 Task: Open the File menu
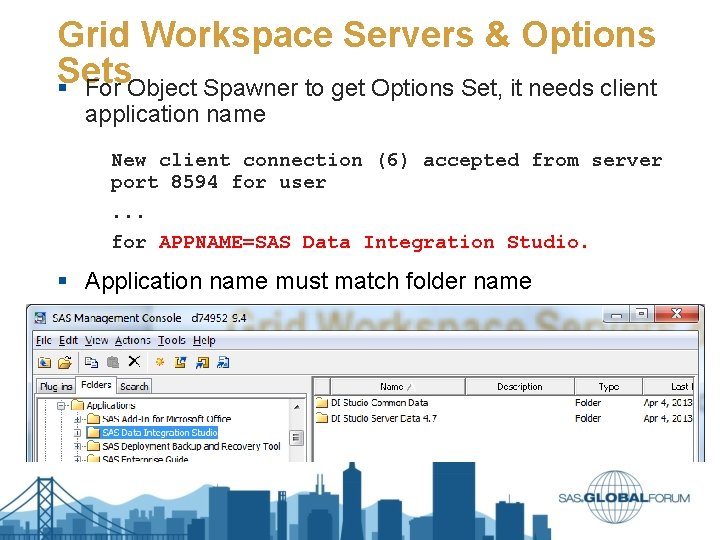click(x=44, y=340)
